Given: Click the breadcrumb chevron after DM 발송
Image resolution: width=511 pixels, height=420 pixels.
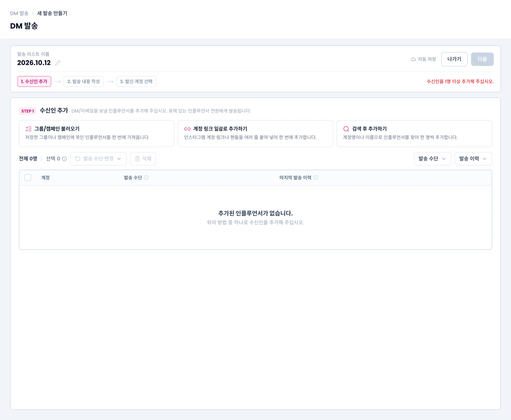Looking at the screenshot, I should pyautogui.click(x=33, y=13).
